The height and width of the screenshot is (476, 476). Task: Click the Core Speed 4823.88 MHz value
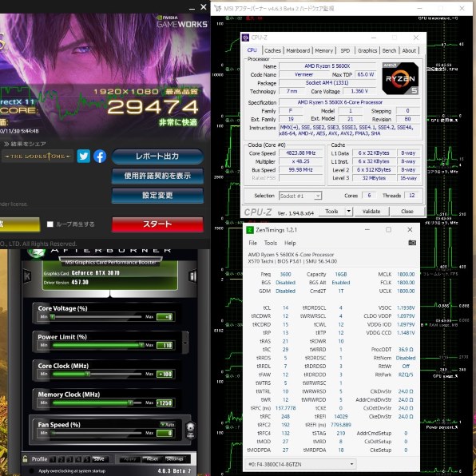point(300,153)
